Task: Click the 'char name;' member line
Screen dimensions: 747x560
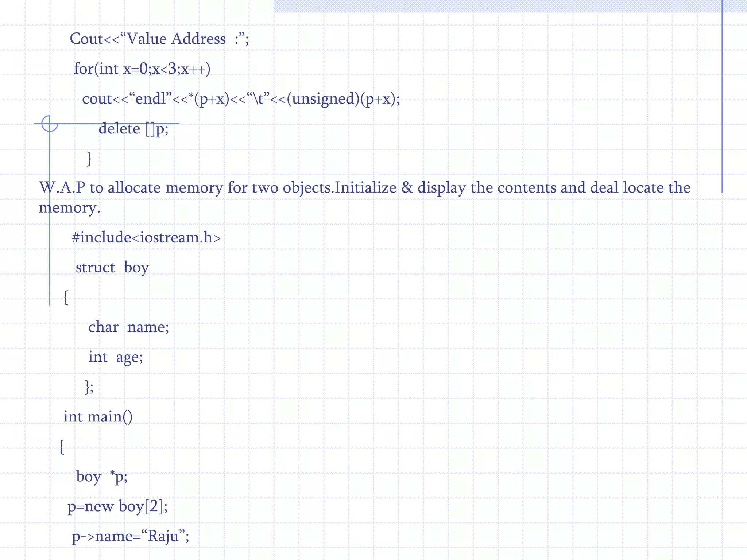Action: [128, 327]
